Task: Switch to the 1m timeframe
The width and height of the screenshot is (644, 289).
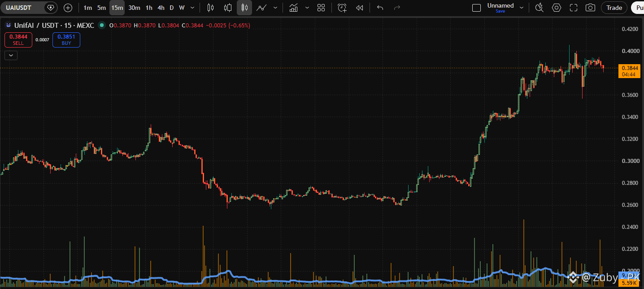Action: point(87,8)
